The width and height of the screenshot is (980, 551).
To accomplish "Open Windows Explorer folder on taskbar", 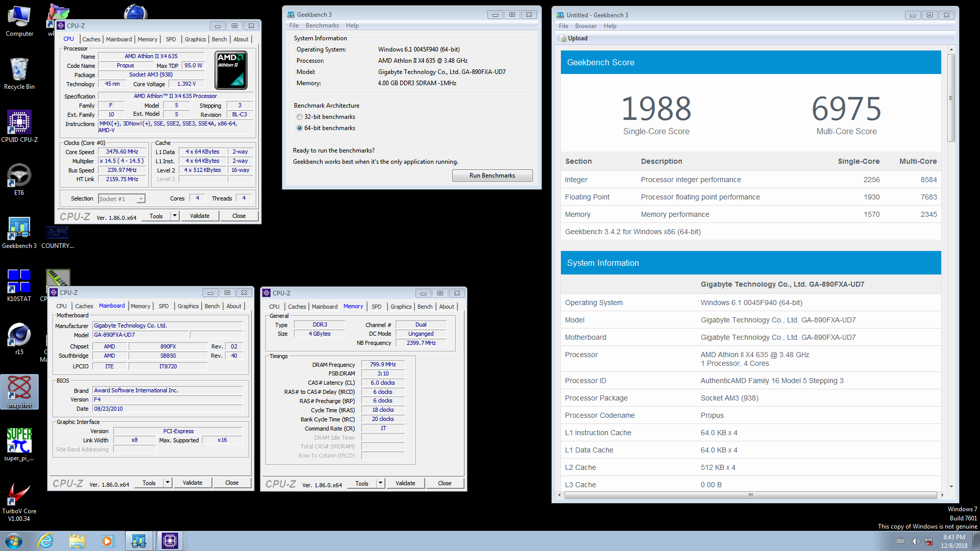I will tap(77, 541).
